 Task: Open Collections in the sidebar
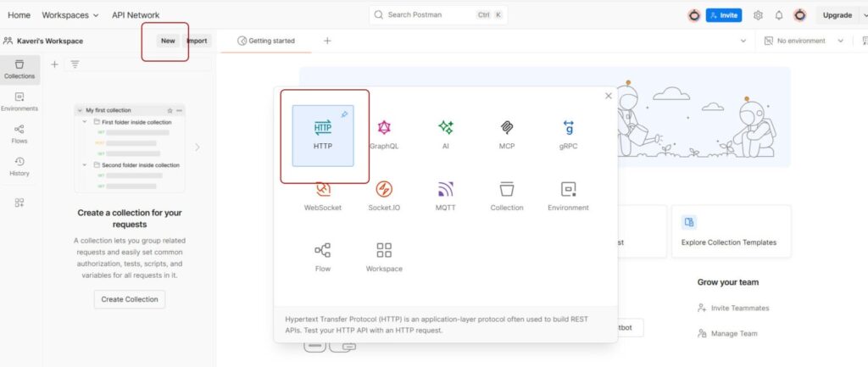tap(20, 70)
